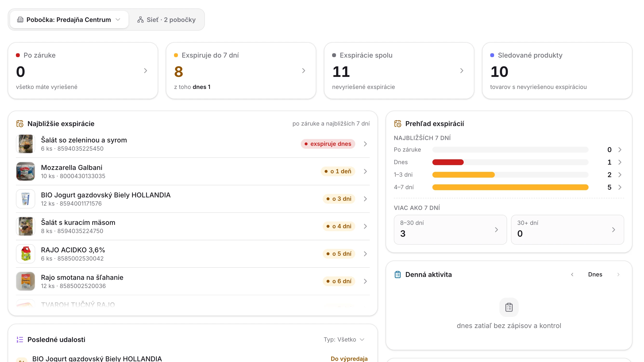Open the Typ: Všetko filter dropdown

tap(344, 340)
